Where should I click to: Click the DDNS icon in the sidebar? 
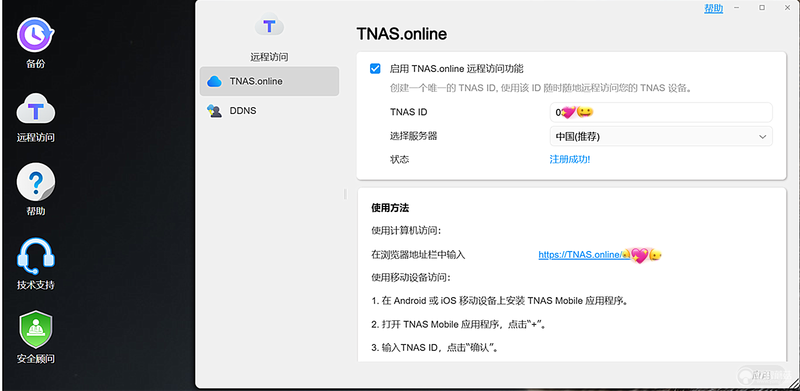click(x=214, y=110)
